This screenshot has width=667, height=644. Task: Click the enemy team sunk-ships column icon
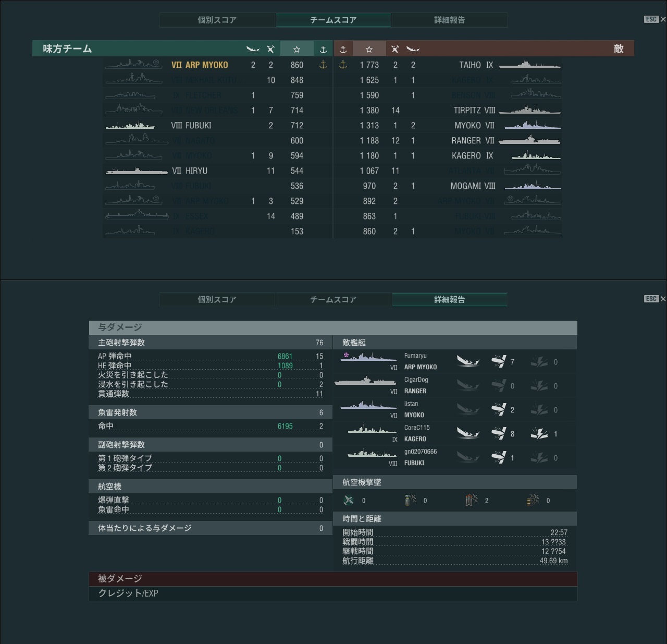(413, 49)
